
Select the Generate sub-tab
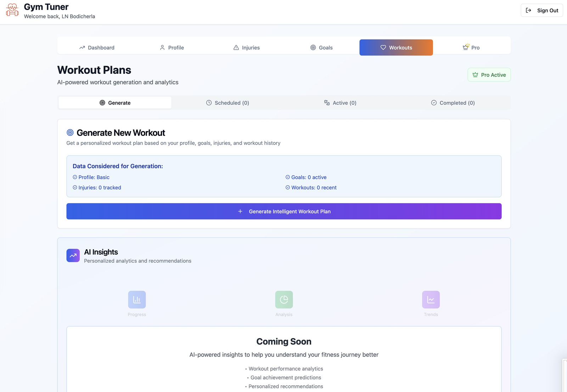[x=115, y=103]
